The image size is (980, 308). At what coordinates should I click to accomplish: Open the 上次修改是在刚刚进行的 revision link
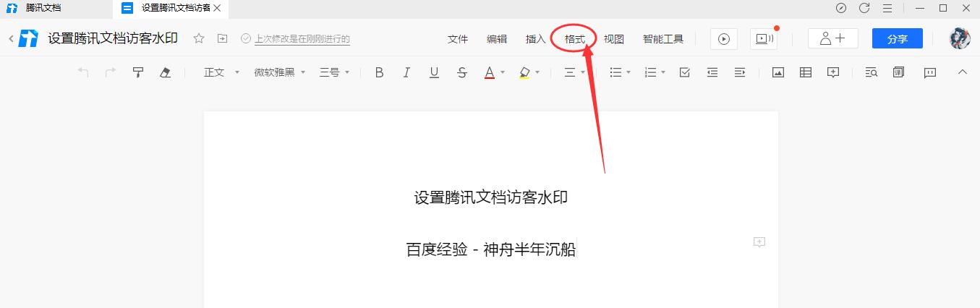[302, 39]
